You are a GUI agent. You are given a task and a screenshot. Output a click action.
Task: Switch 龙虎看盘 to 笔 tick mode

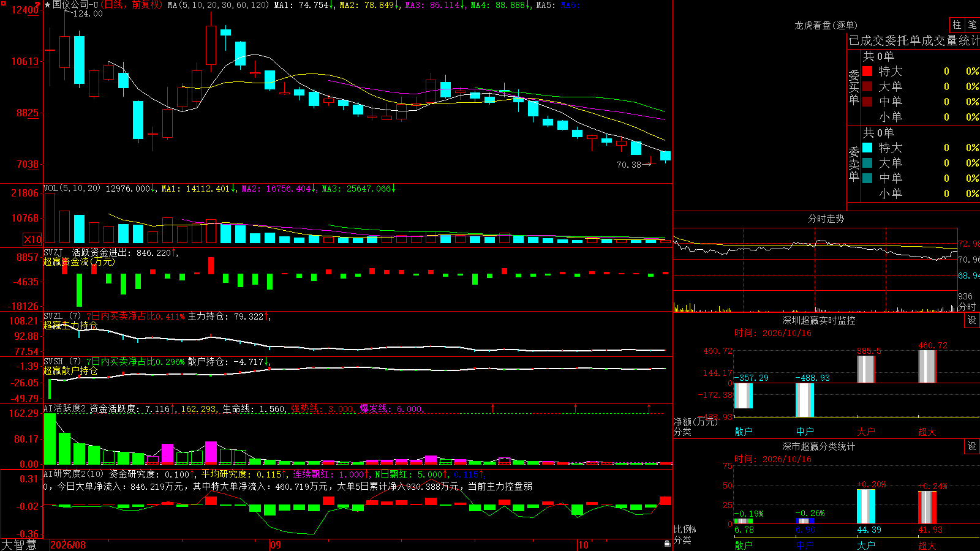coord(972,25)
